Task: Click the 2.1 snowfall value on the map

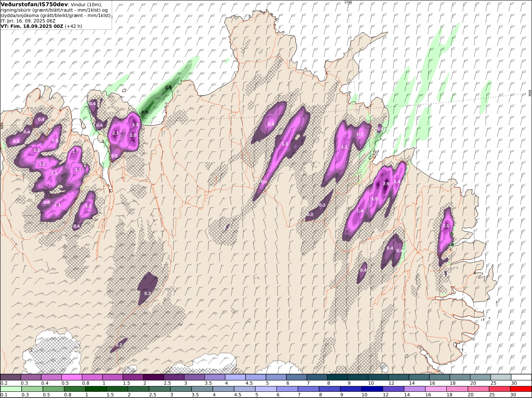Action: tap(116, 133)
